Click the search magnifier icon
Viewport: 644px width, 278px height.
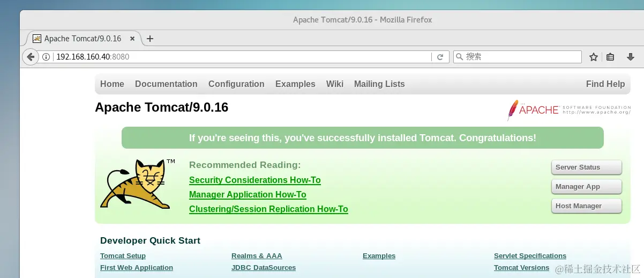pyautogui.click(x=459, y=56)
